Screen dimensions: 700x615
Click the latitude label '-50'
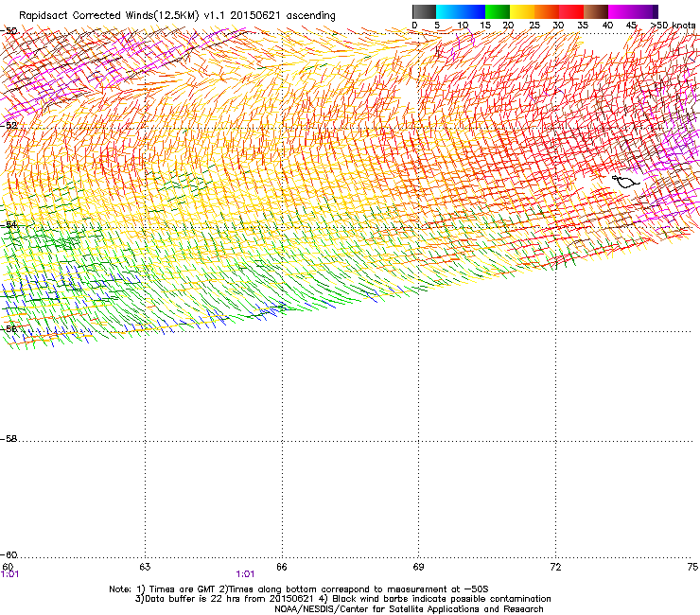[x=9, y=31]
